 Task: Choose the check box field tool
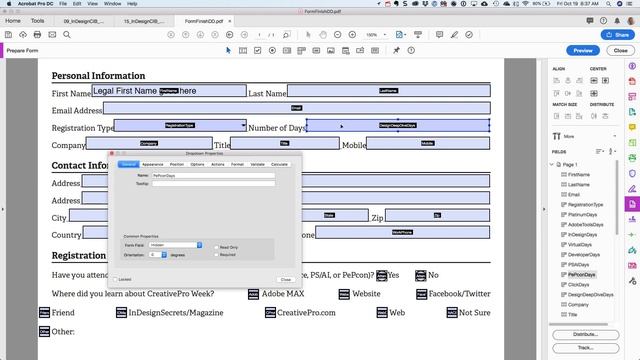[258, 51]
